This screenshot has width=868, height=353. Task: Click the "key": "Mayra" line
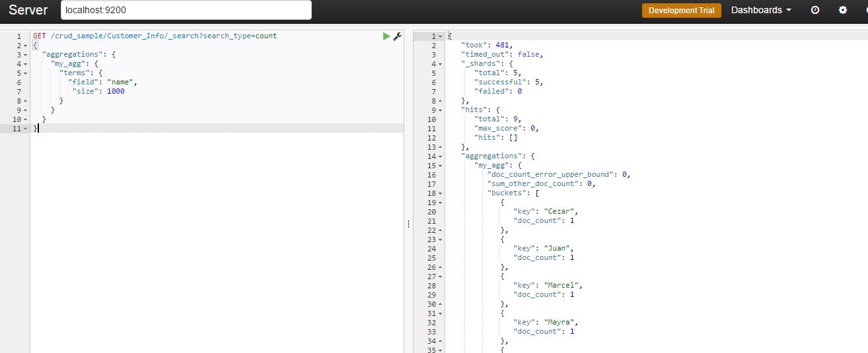pyautogui.click(x=546, y=323)
